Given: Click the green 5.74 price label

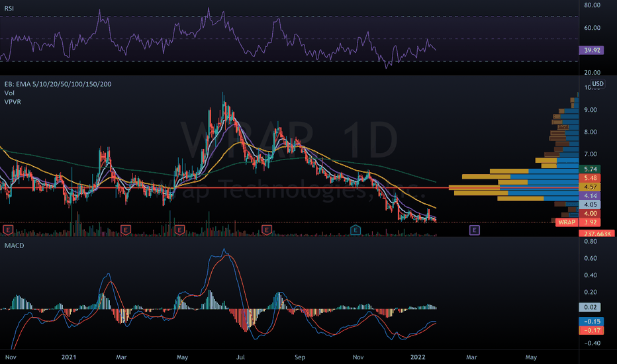Looking at the screenshot, I should (590, 169).
